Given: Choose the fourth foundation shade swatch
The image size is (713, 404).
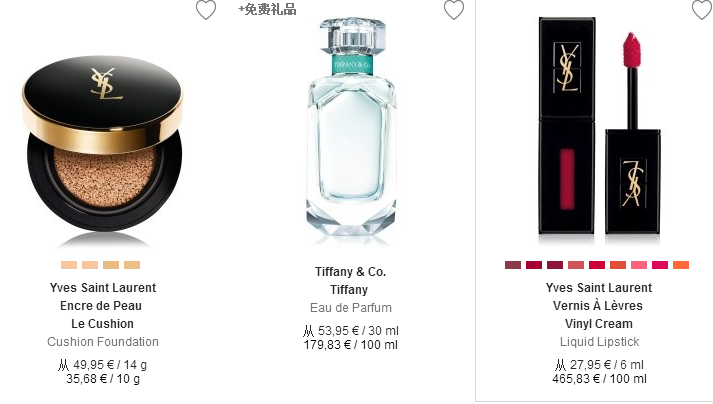Looking at the screenshot, I should (x=132, y=265).
